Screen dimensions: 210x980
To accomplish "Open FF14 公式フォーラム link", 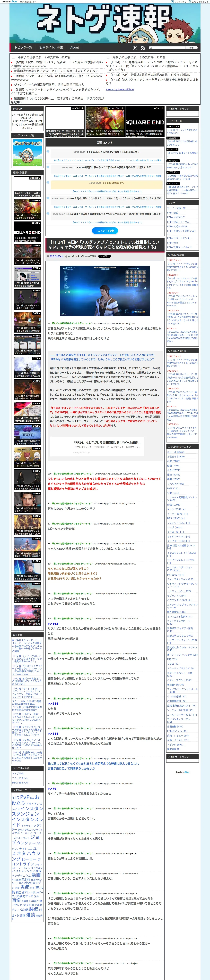I will pyautogui.click(x=178, y=222).
